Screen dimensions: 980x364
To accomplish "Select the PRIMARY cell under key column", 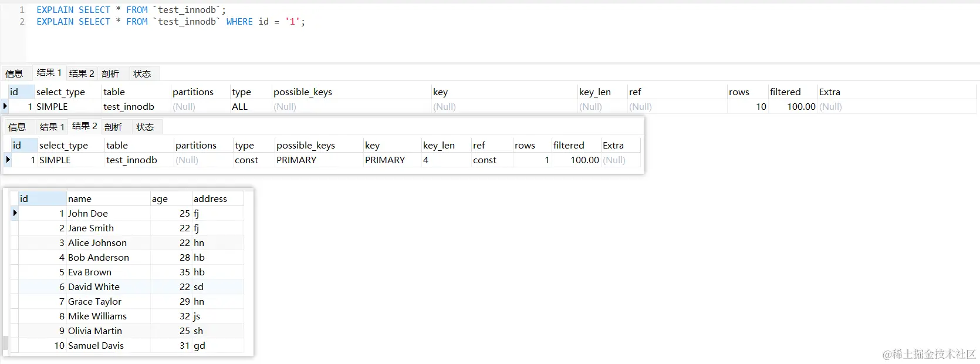I will tap(393, 160).
